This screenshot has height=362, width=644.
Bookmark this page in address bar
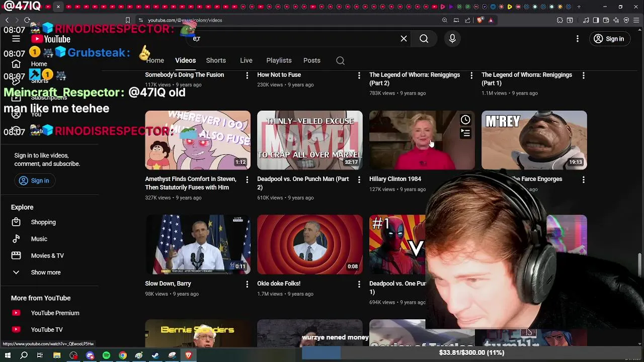click(128, 20)
